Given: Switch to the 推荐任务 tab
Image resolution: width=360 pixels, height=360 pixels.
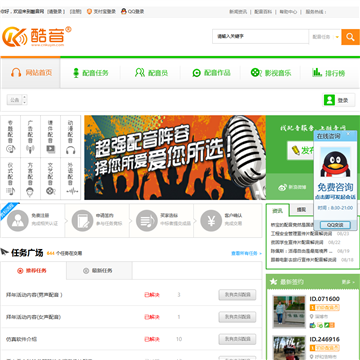Looking at the screenshot, I should [33, 270].
